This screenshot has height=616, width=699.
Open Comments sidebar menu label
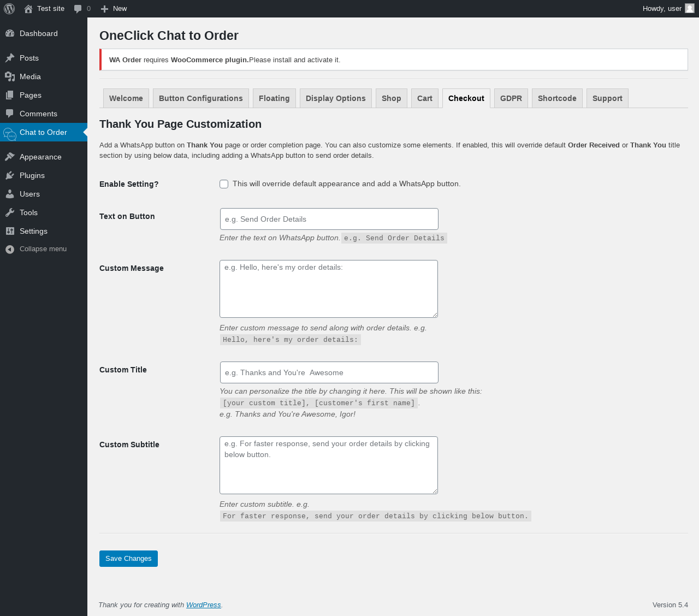tap(38, 114)
